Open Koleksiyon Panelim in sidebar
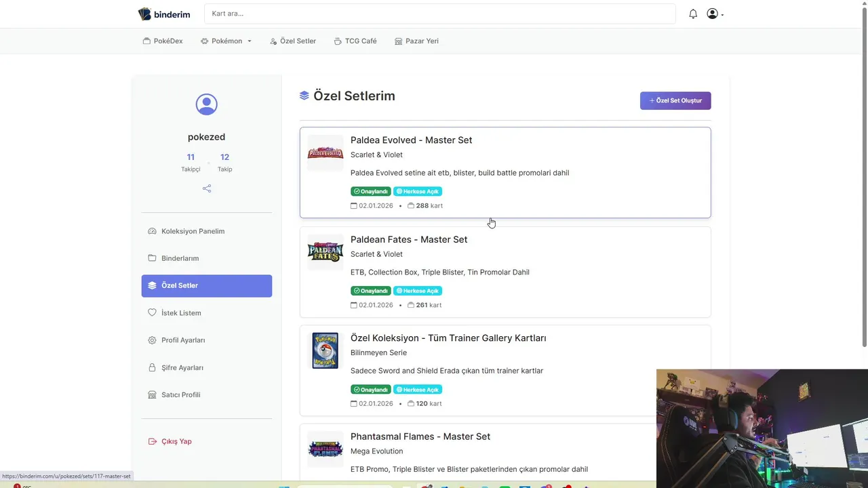Image resolution: width=868 pixels, height=488 pixels. point(206,231)
